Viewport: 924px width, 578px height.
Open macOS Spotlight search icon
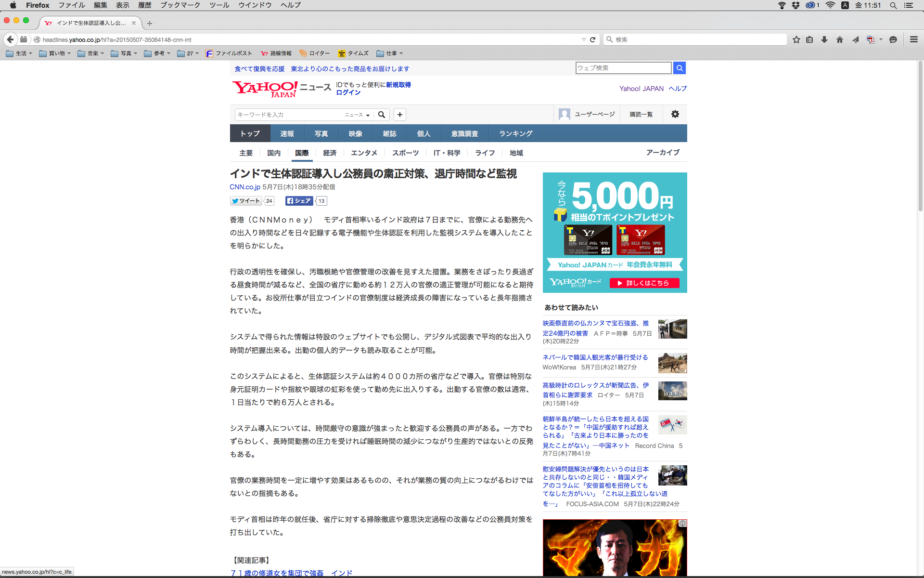893,5
